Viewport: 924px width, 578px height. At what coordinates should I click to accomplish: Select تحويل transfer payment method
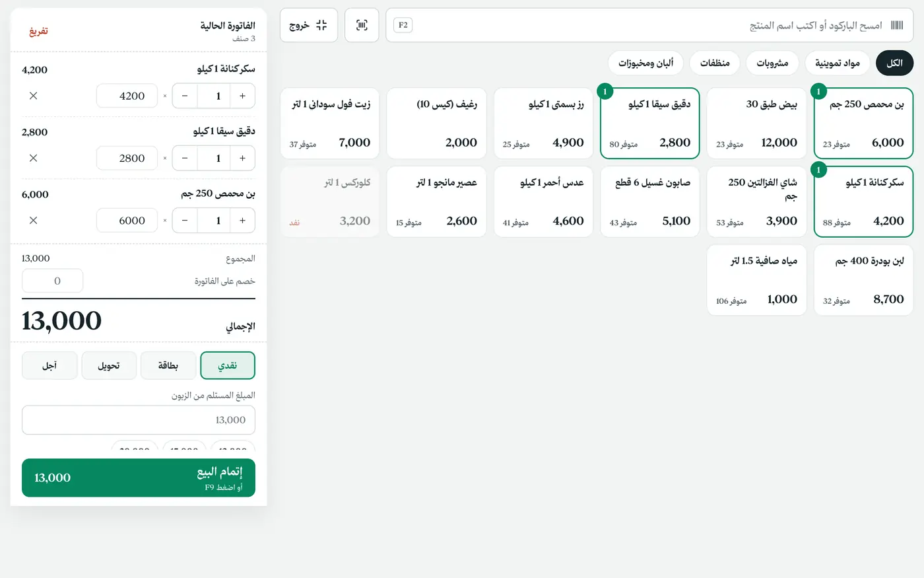pyautogui.click(x=109, y=365)
